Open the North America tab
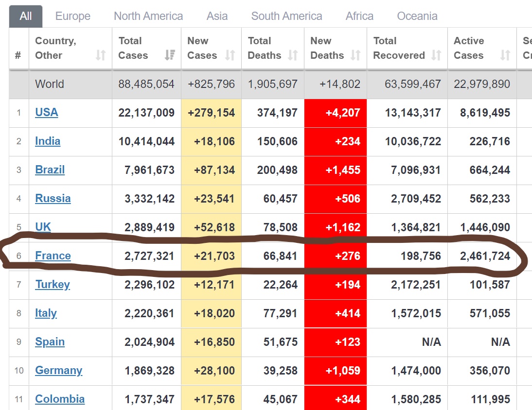532x410 pixels. pyautogui.click(x=148, y=16)
